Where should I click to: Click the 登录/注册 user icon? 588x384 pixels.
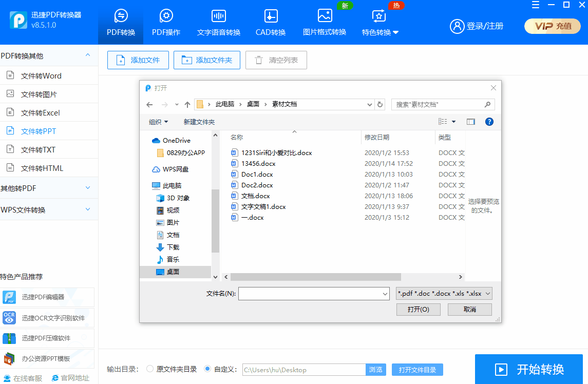pyautogui.click(x=457, y=26)
